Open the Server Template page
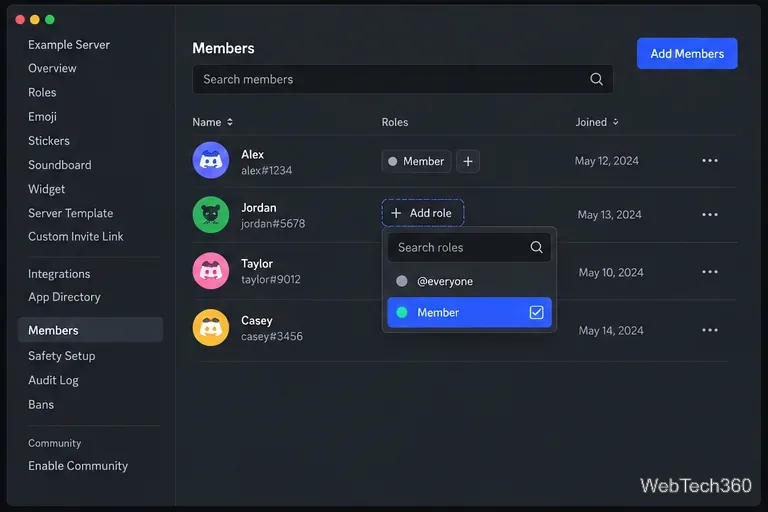The width and height of the screenshot is (768, 512). (x=71, y=213)
